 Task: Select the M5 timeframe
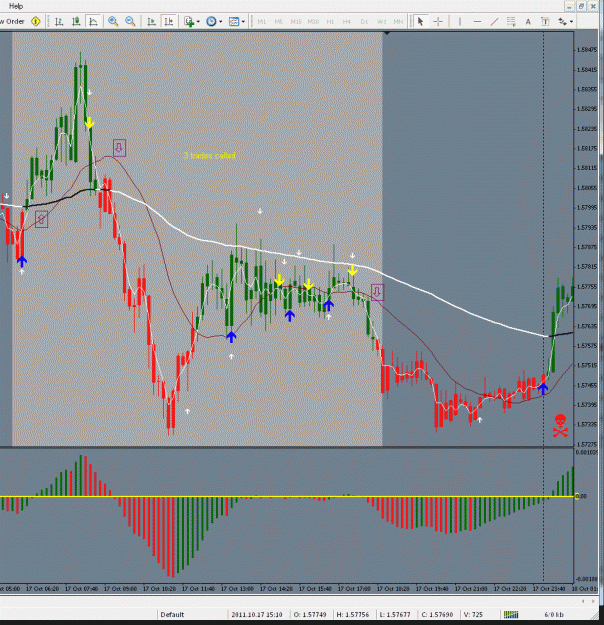[279, 22]
